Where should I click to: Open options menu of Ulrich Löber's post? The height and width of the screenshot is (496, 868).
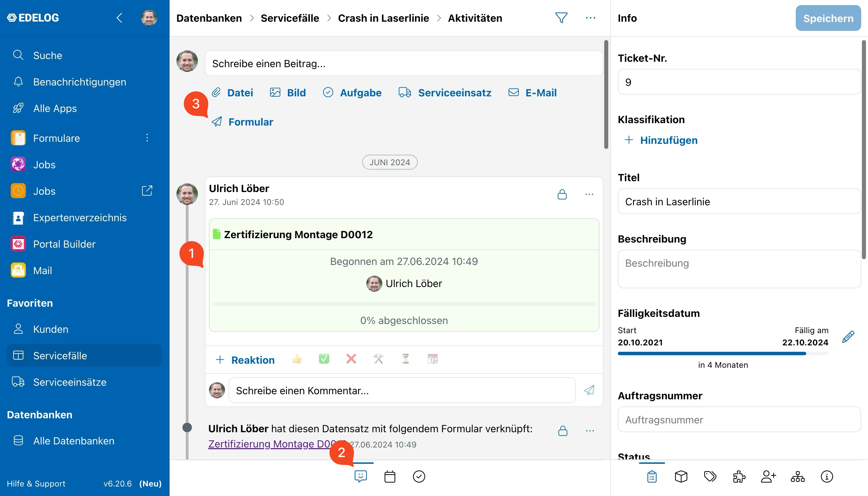[589, 194]
